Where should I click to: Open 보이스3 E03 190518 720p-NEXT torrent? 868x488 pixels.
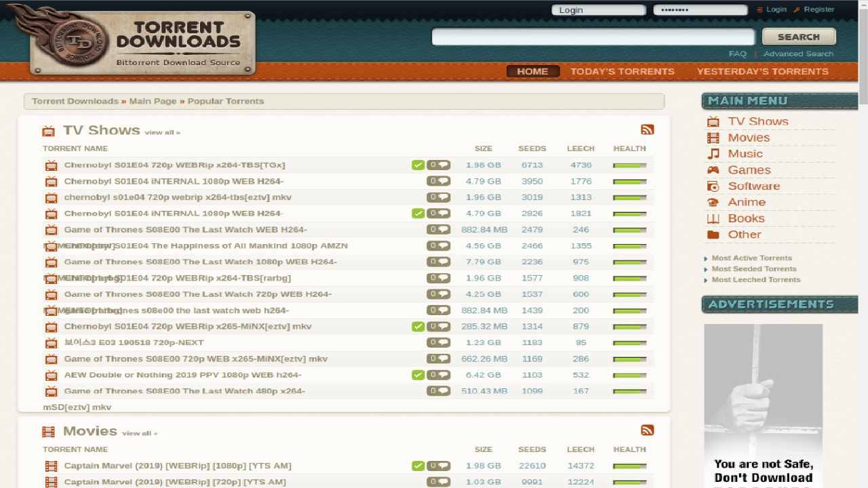point(134,342)
